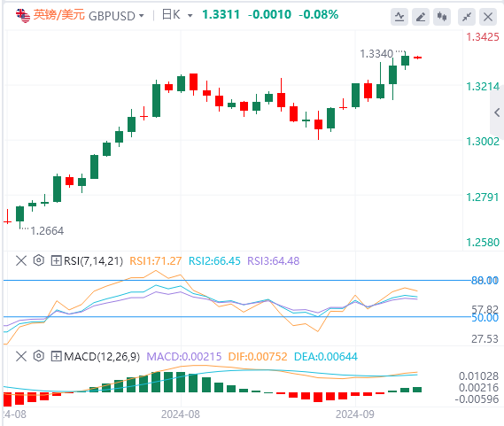Select the drawing pencil tool

tap(421, 17)
